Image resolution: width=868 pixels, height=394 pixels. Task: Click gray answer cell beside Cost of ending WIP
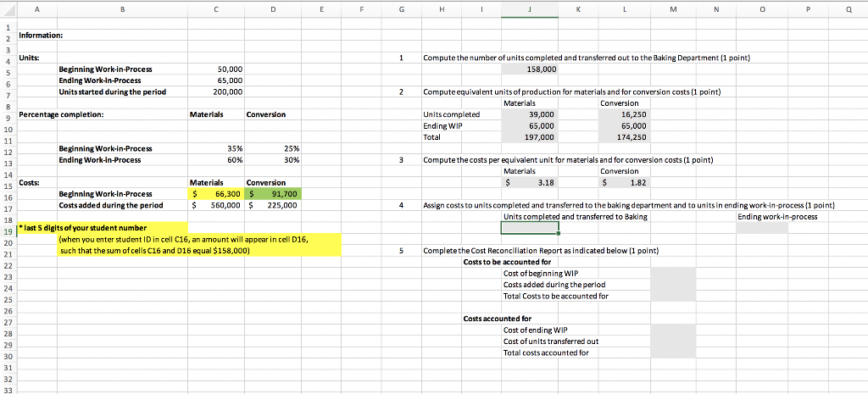tap(674, 330)
